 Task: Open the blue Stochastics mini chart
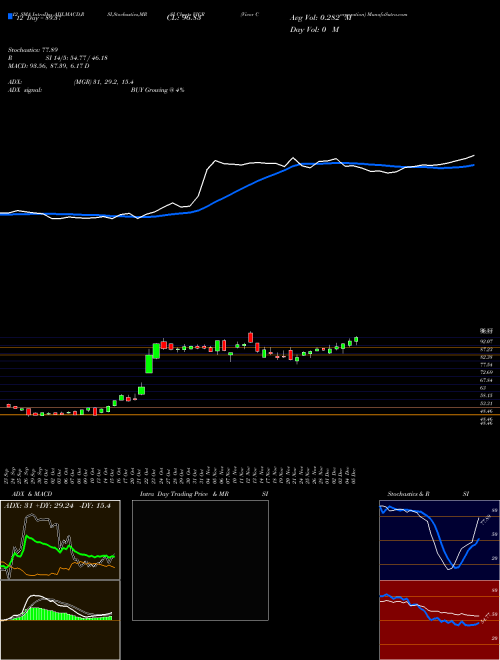tap(439, 540)
